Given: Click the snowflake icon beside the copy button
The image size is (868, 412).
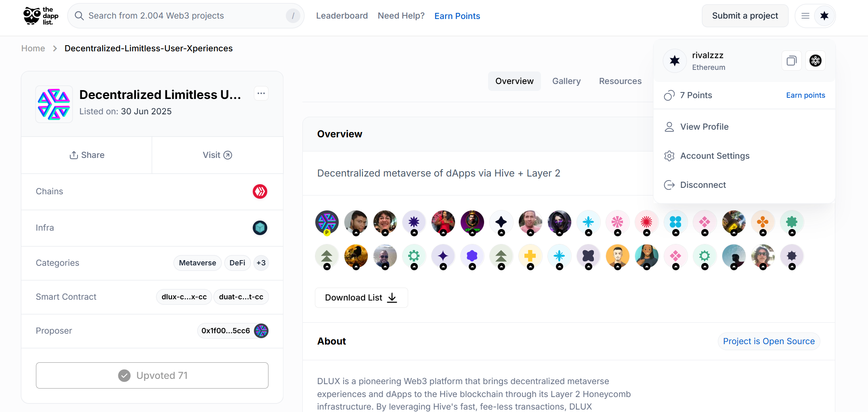Looking at the screenshot, I should tap(816, 61).
